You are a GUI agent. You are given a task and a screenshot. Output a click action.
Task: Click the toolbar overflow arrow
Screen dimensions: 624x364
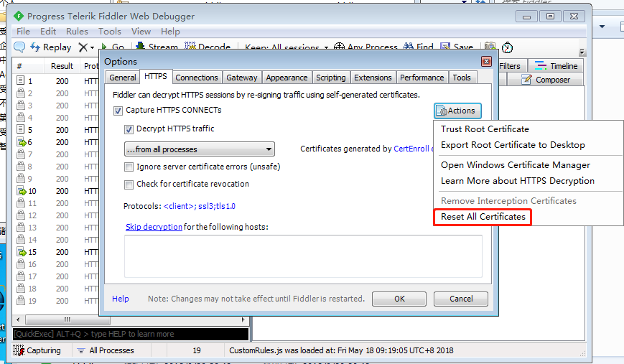[x=582, y=52]
